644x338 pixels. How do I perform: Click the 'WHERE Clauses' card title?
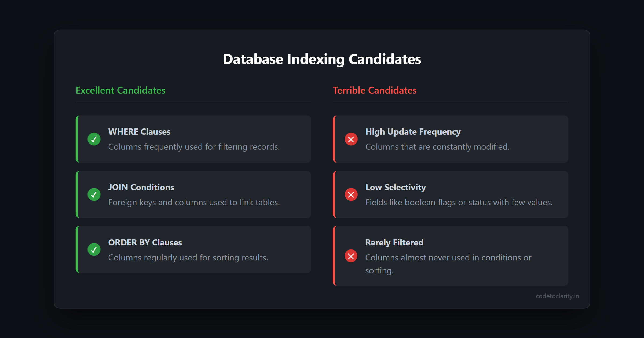tap(139, 132)
